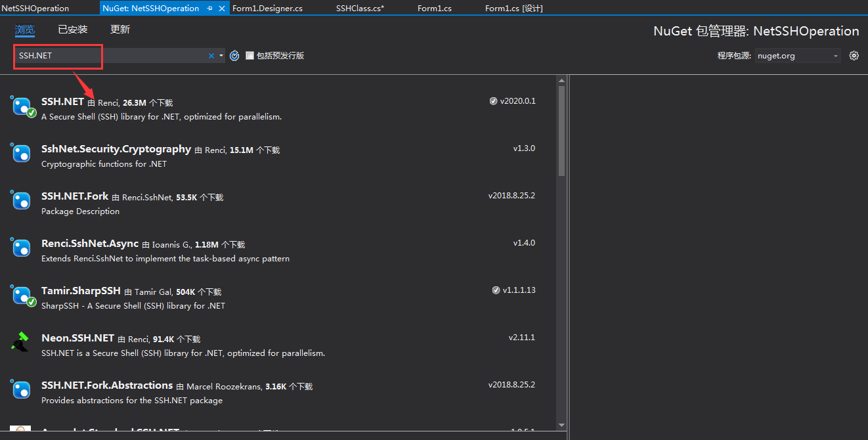Select the 已安装 (Installed) tab
The image size is (868, 440).
72,30
